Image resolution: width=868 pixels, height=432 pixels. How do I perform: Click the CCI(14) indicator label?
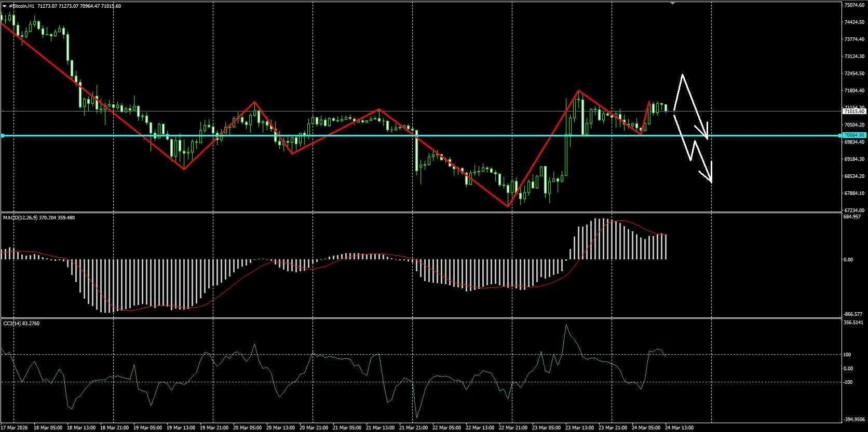11,324
